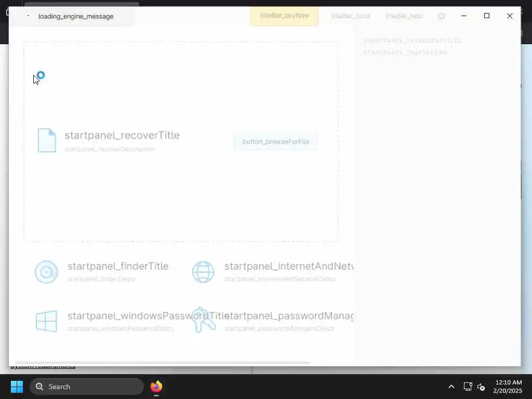This screenshot has width=532, height=399.
Task: Open startpanel_passwordManagers option
Action: point(289,315)
